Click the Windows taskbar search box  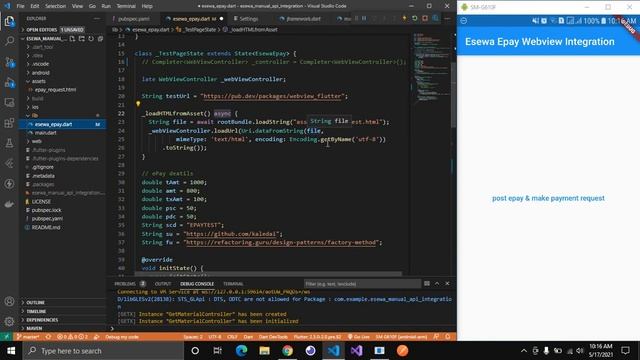point(103,351)
